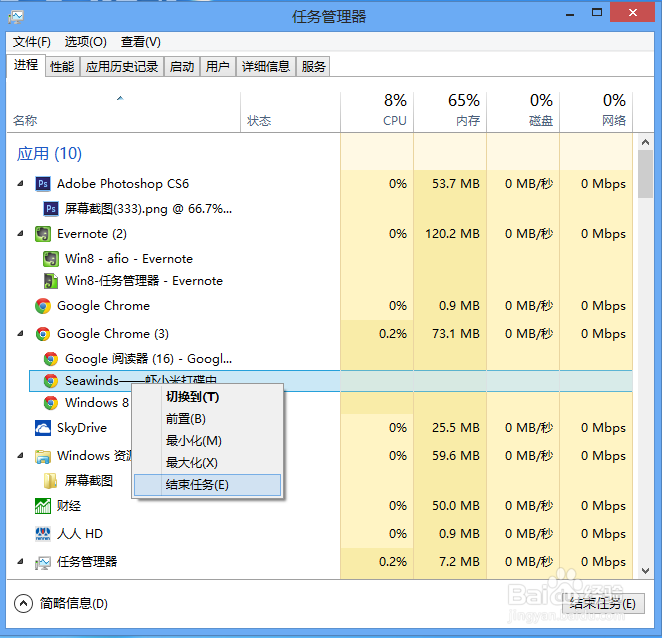Click the 财经 finance chart icon
The width and height of the screenshot is (662, 638).
[43, 506]
